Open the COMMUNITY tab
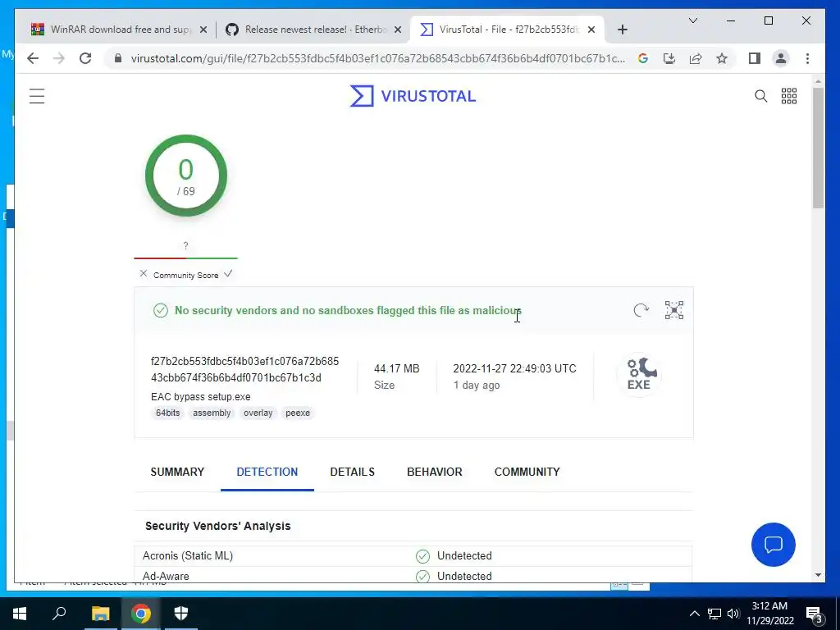The image size is (840, 630). 527,472
